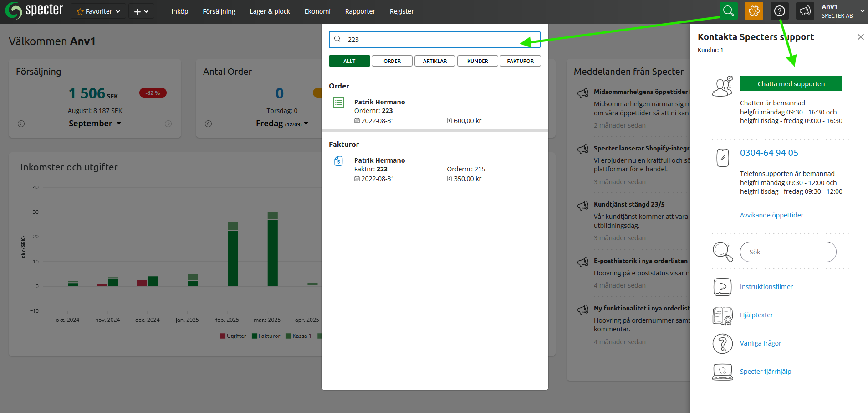This screenshot has width=868, height=413.
Task: Filter search results by FAKTUROR
Action: tap(520, 61)
